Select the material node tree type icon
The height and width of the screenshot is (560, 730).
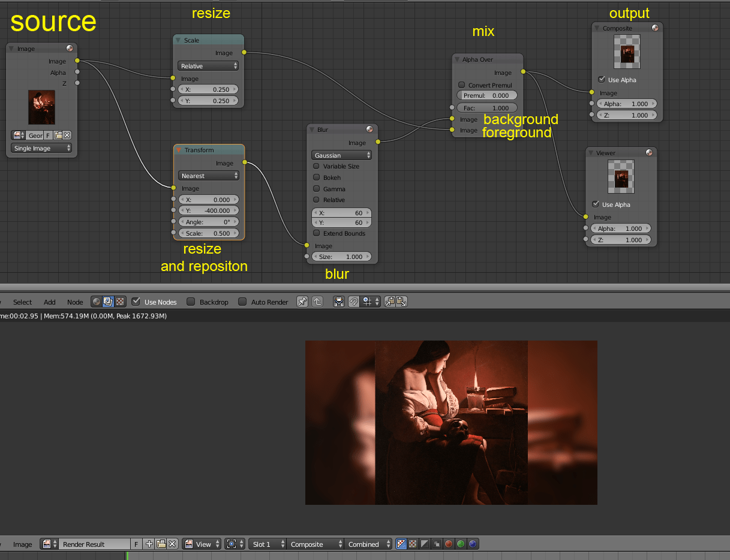coord(97,302)
